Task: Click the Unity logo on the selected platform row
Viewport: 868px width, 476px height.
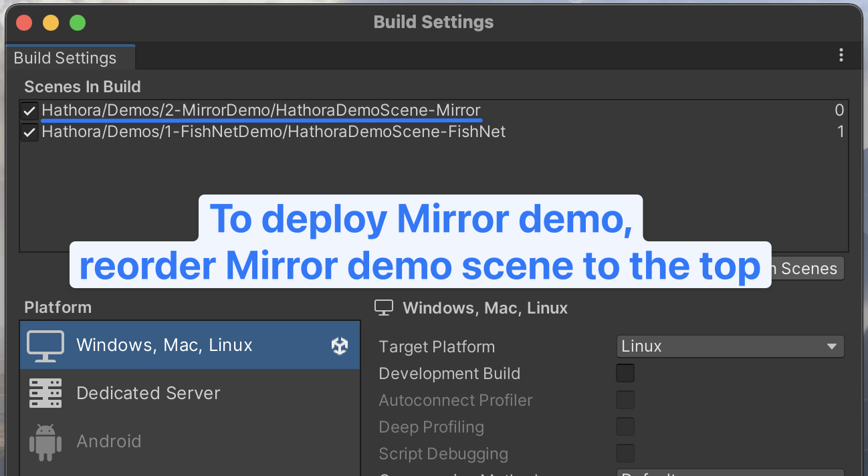Action: click(340, 346)
